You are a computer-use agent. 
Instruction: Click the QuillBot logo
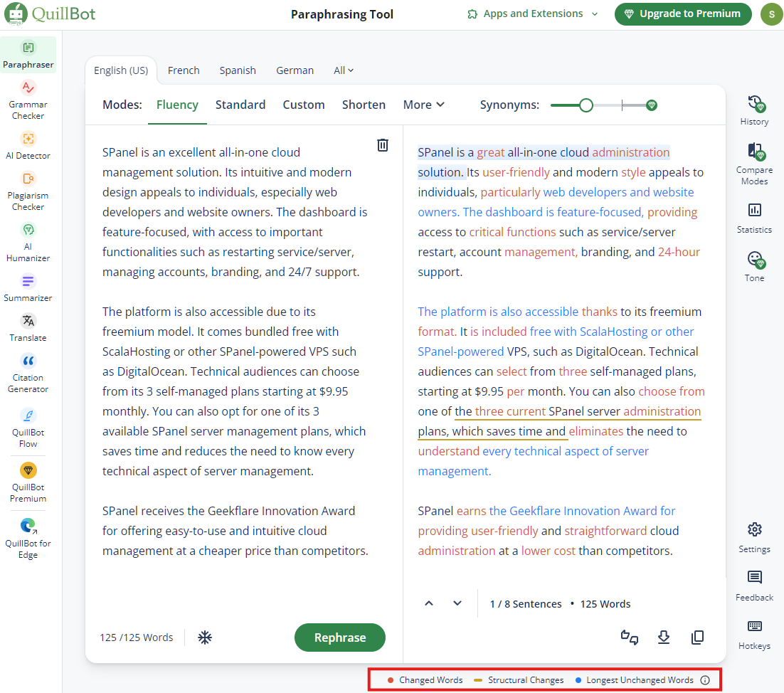pos(50,14)
